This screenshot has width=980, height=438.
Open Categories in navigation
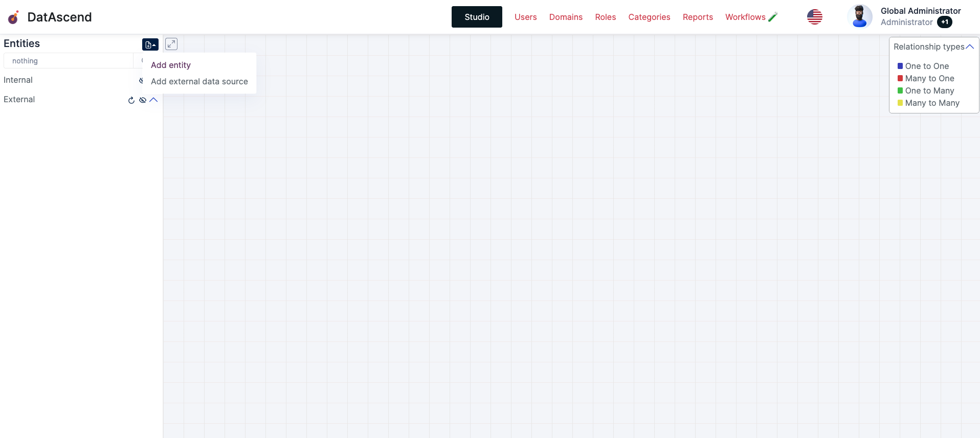pos(649,17)
